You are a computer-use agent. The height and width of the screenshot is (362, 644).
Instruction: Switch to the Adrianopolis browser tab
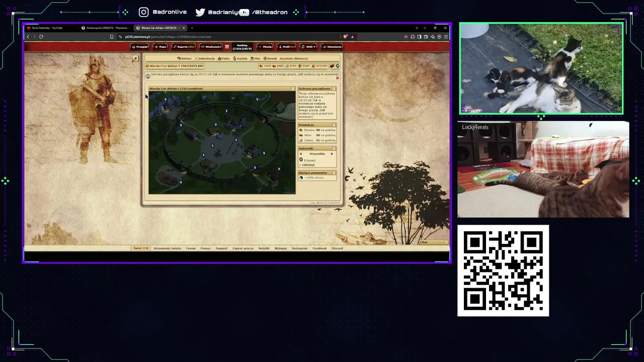(x=106, y=28)
